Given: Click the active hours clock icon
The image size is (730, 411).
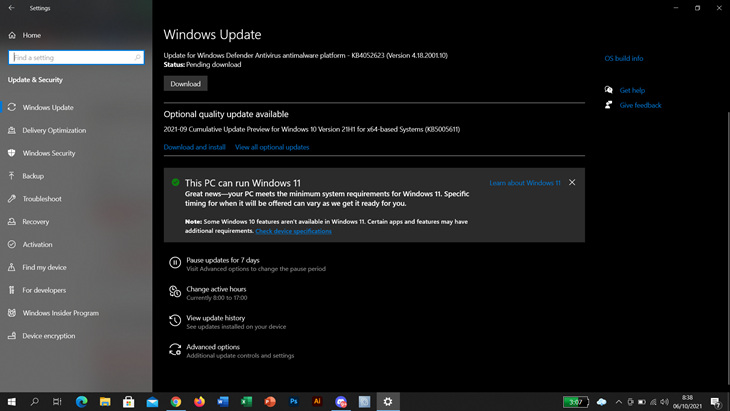Looking at the screenshot, I should tap(175, 292).
